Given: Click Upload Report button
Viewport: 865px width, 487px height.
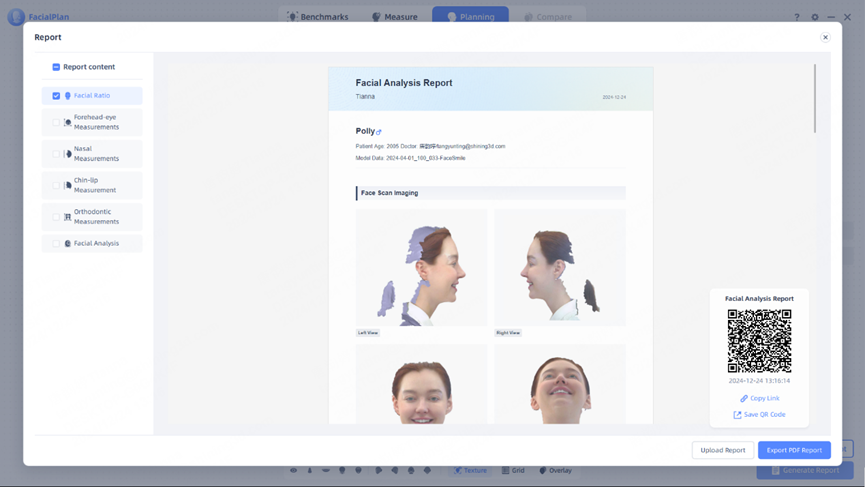Looking at the screenshot, I should [x=723, y=450].
